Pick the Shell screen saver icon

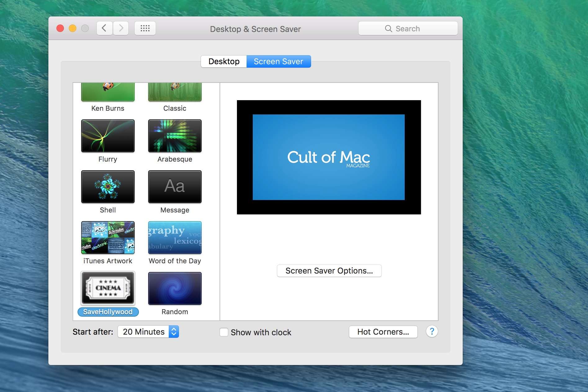(108, 187)
